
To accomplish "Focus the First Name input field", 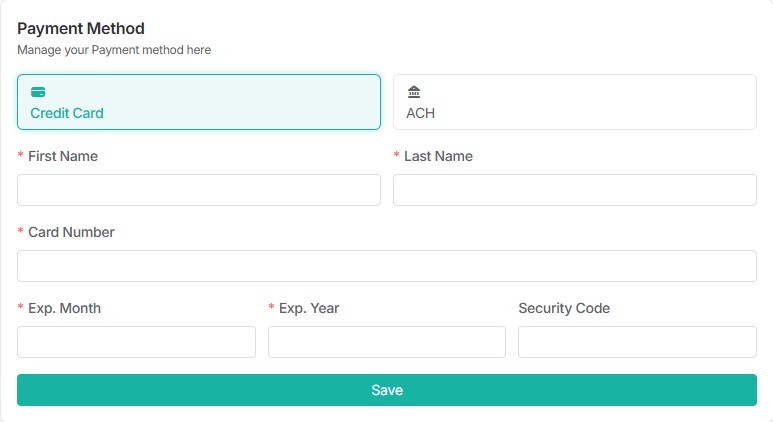I will tap(199, 190).
